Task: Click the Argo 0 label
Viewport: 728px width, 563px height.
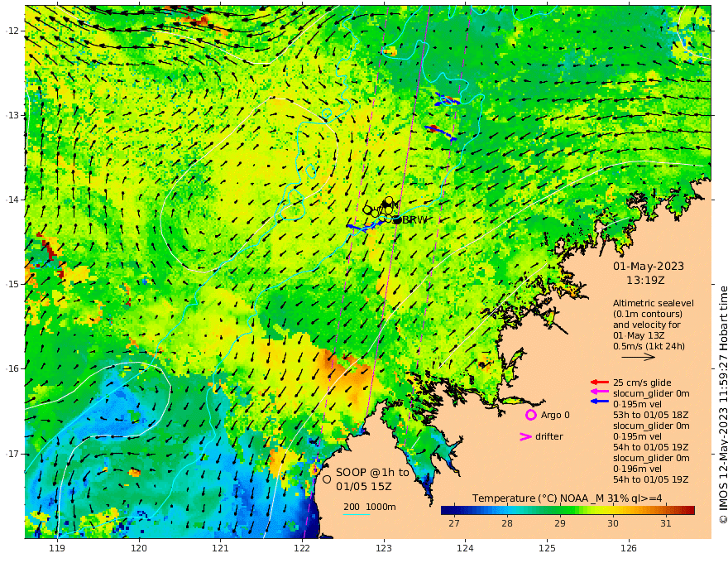Action: click(x=555, y=415)
